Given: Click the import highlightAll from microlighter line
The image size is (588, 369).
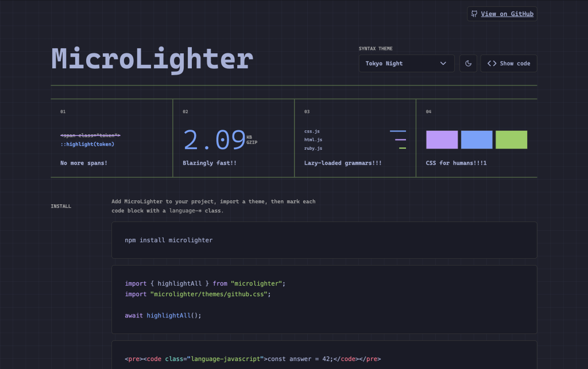Looking at the screenshot, I should pyautogui.click(x=205, y=283).
